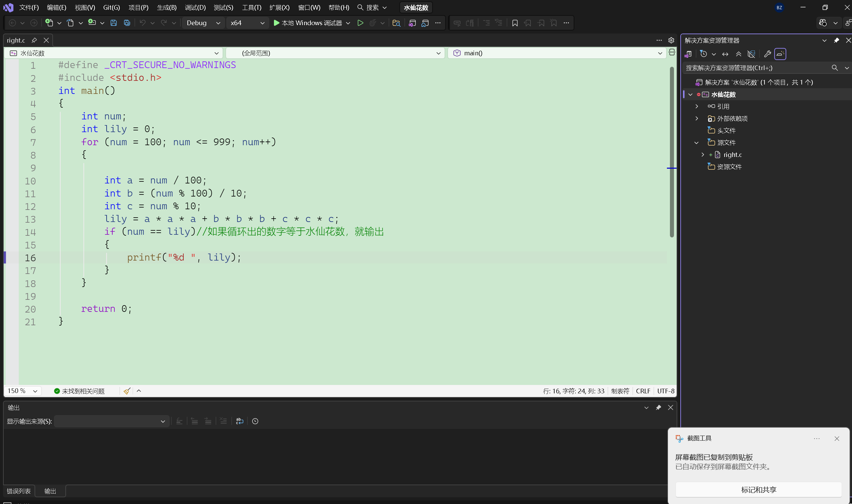Open the 水仙花数 project scope dropdown
Image resolution: width=852 pixels, height=504 pixels.
tap(114, 53)
